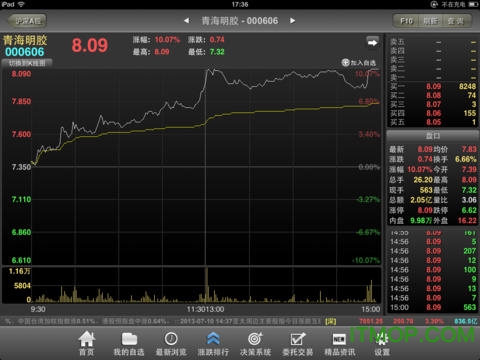
Task: Click the 9:30 time axis label
Action: pos(38,309)
